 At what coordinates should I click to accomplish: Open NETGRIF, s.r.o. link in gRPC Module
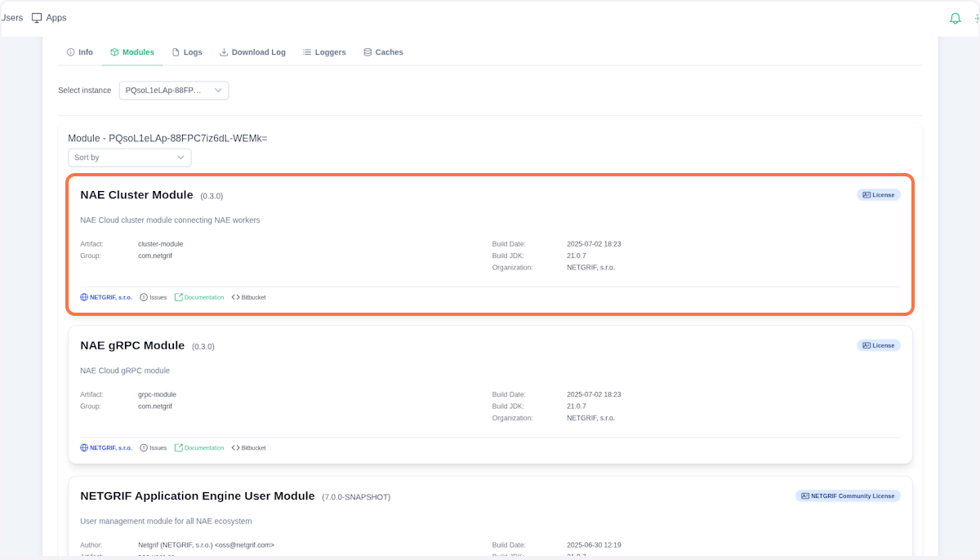pos(106,448)
